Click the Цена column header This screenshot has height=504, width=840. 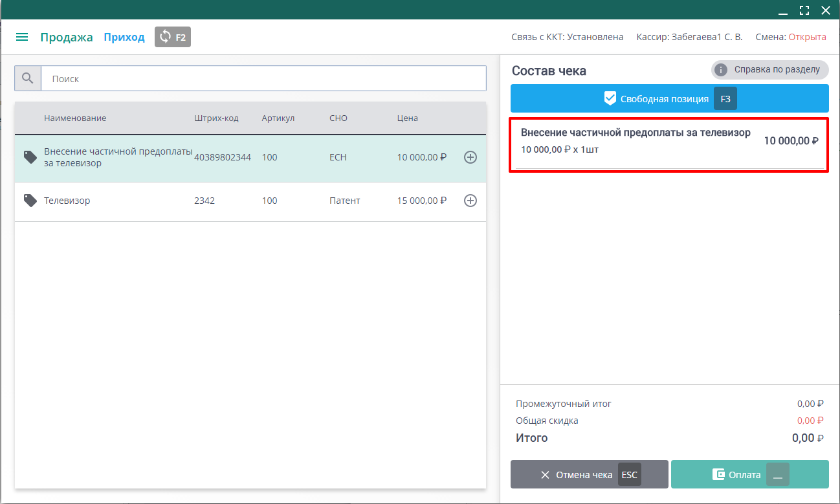tap(408, 118)
